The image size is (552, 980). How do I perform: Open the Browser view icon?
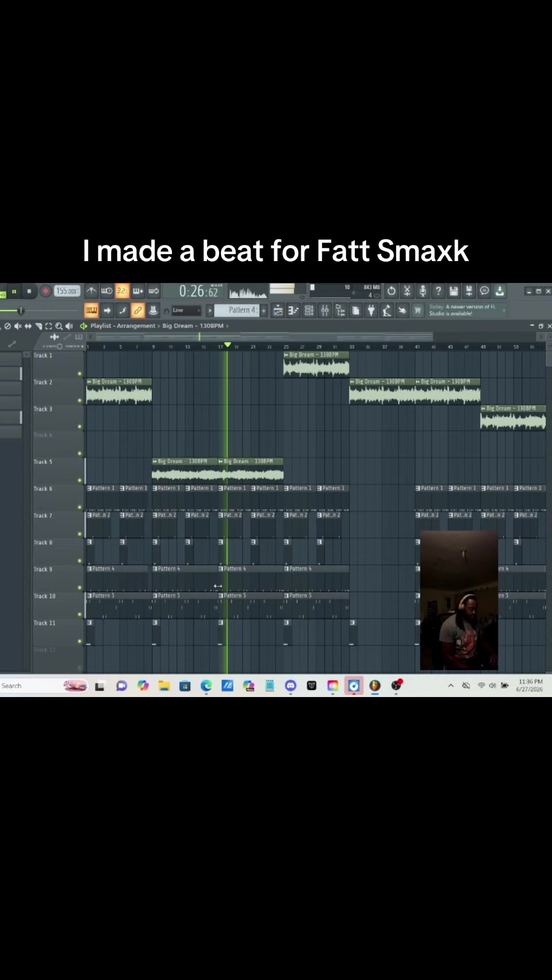click(x=340, y=311)
